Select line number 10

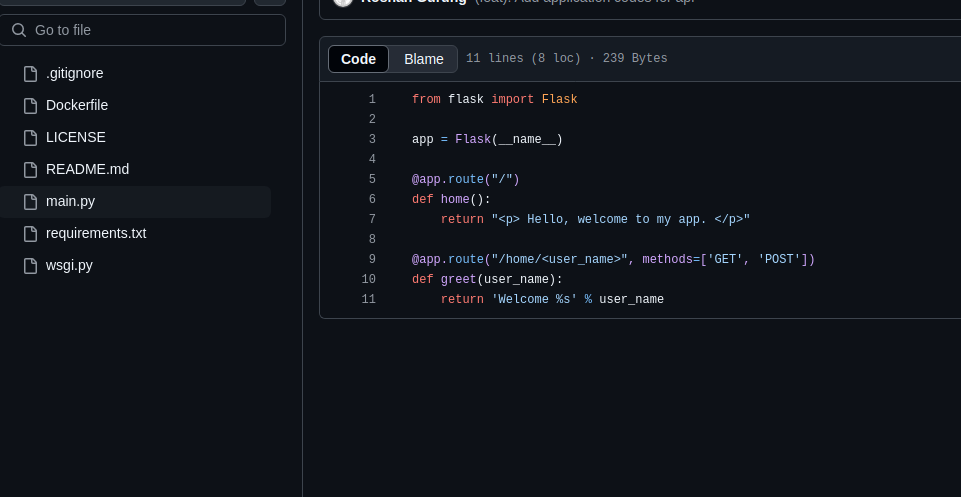368,279
